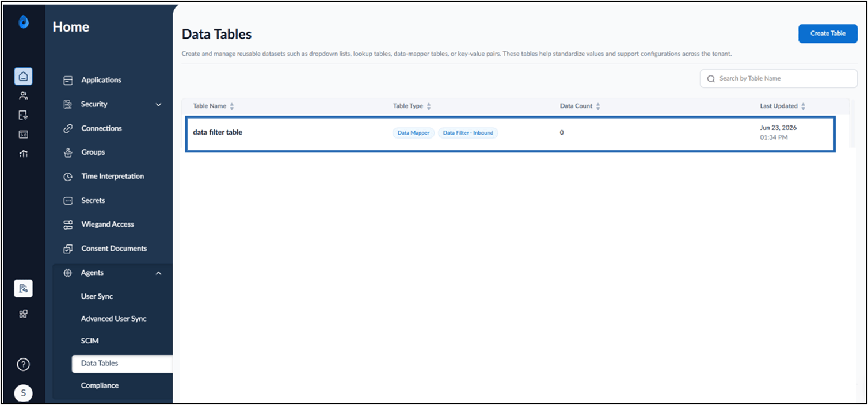Open Consent Documents in the sidebar
The image size is (868, 405).
(x=114, y=249)
